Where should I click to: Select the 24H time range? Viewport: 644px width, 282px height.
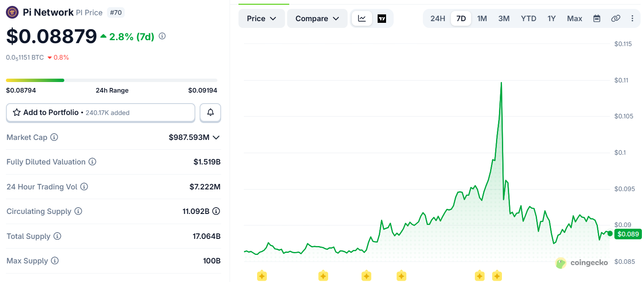click(438, 19)
